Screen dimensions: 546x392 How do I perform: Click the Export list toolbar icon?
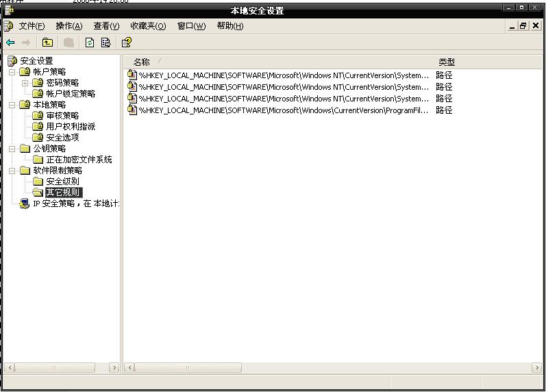tap(106, 42)
